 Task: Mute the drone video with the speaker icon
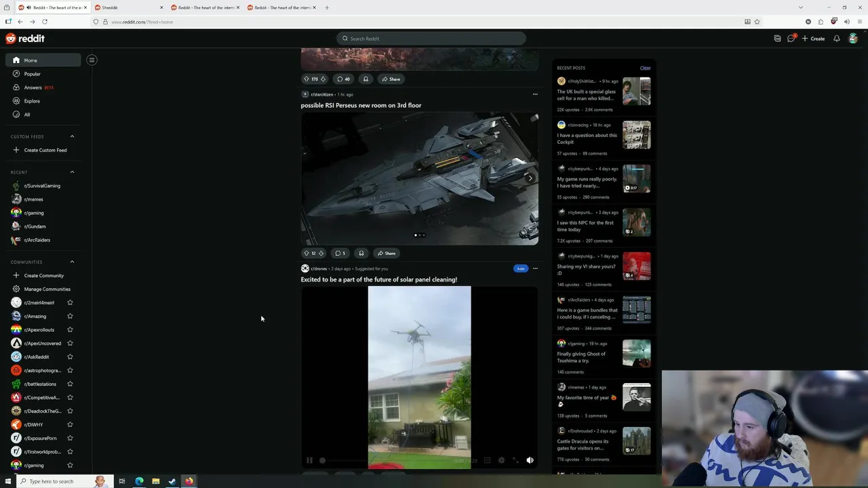pos(530,460)
